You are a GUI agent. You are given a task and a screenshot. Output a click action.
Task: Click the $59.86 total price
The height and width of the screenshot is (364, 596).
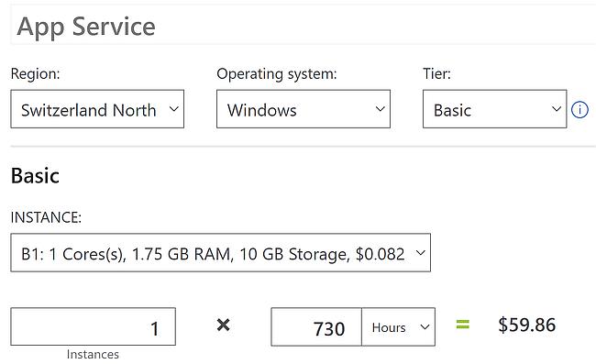click(x=527, y=325)
